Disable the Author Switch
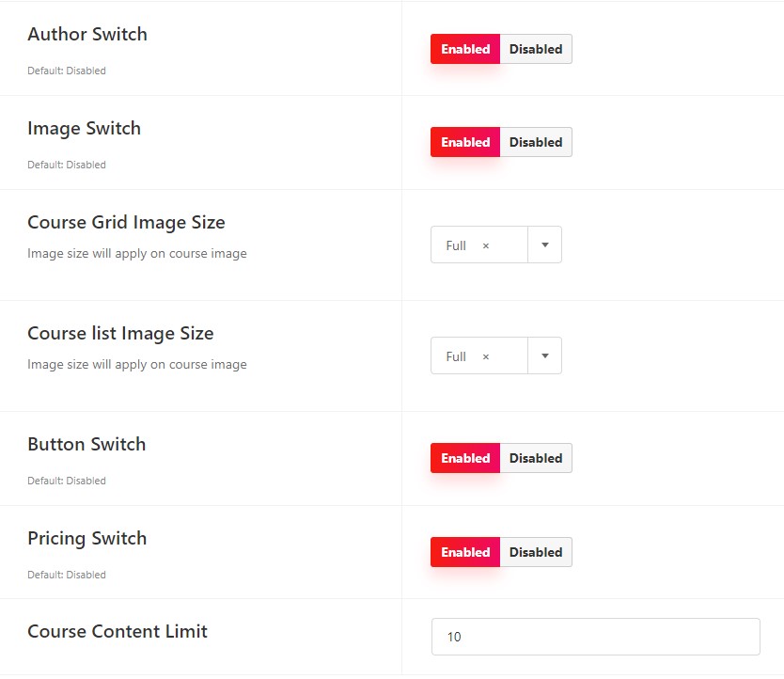Image resolution: width=784 pixels, height=679 pixels. click(x=536, y=49)
